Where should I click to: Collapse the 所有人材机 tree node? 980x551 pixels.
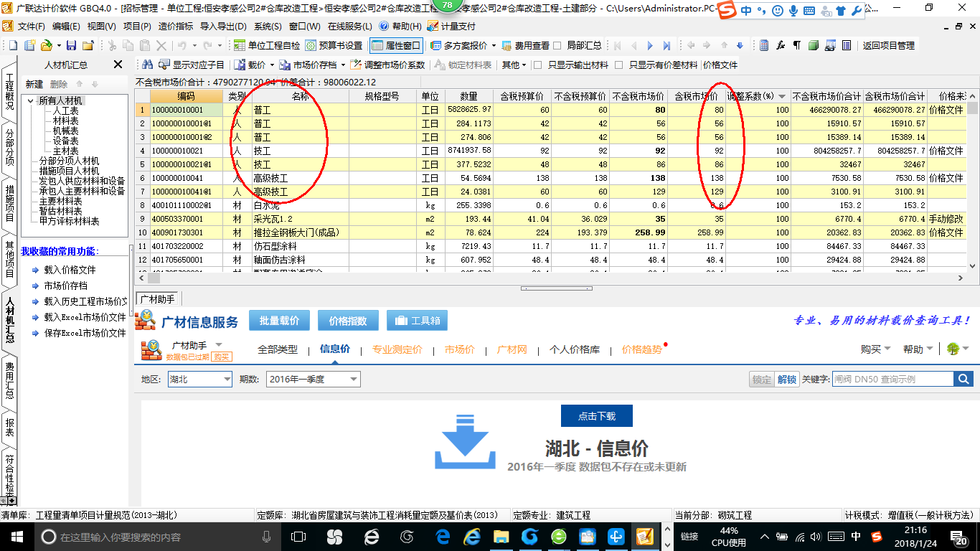[x=31, y=100]
